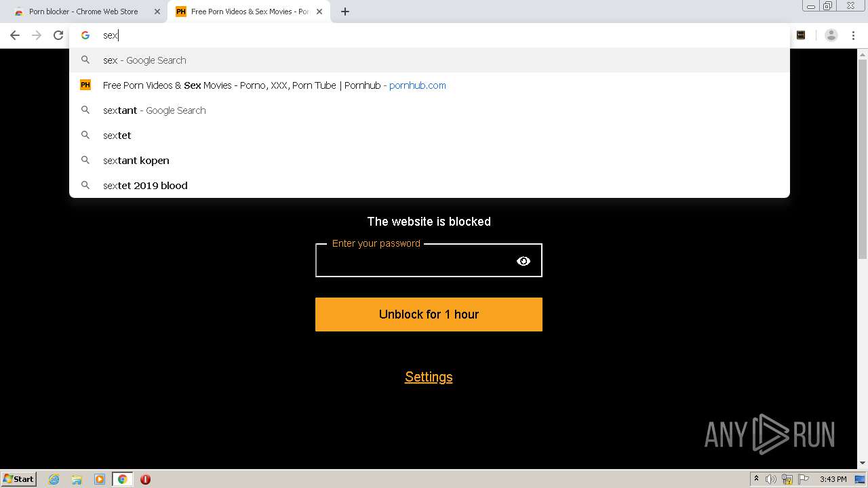Click the 'Enter your password' field
This screenshot has width=868, height=488.
tap(429, 260)
